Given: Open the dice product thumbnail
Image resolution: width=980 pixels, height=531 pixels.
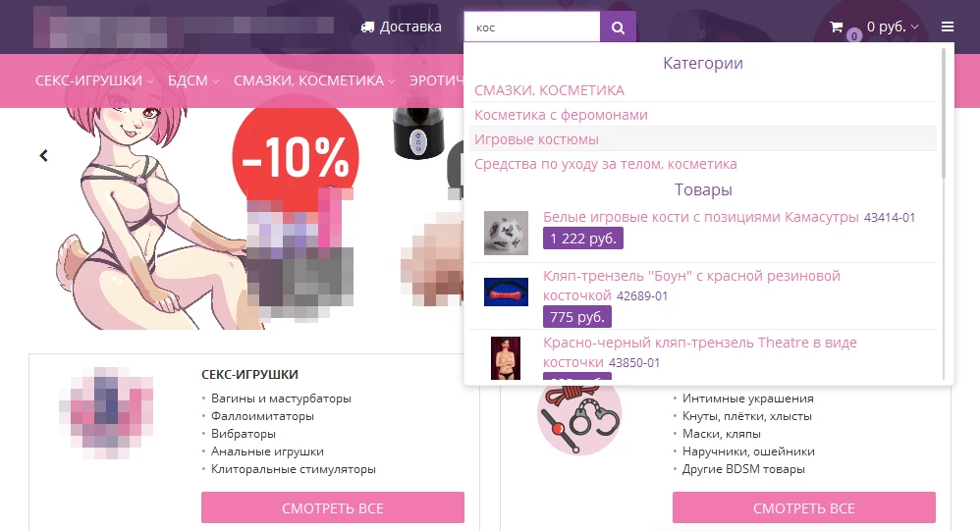Looking at the screenshot, I should click(506, 233).
